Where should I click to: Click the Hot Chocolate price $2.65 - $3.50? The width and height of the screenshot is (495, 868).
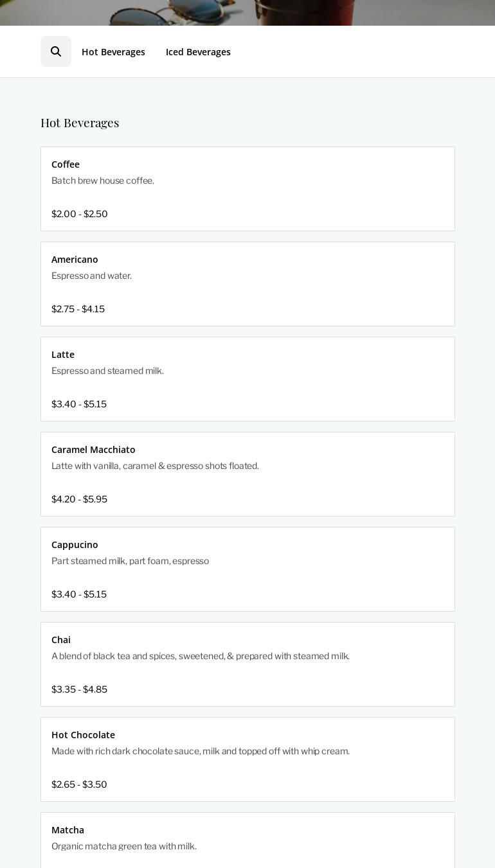click(x=79, y=784)
